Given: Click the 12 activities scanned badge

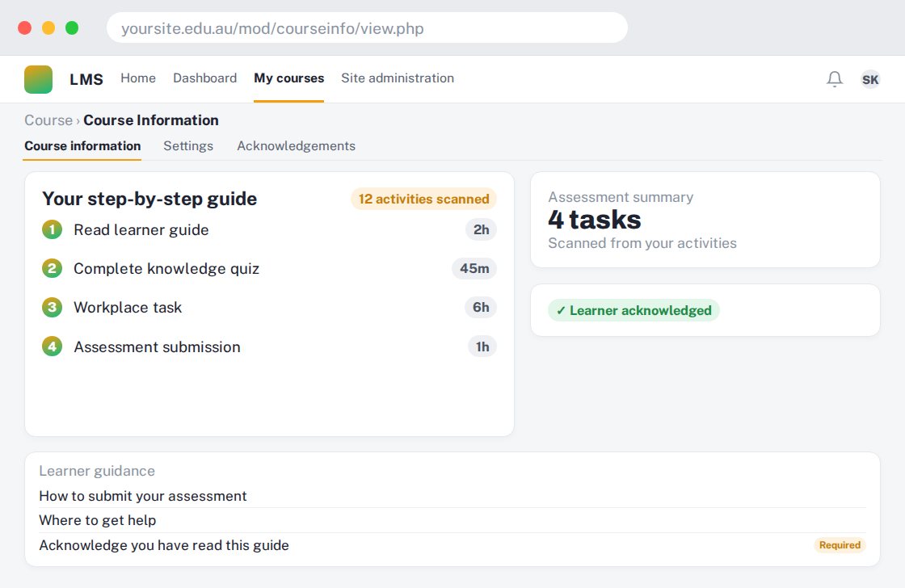Looking at the screenshot, I should 423,199.
